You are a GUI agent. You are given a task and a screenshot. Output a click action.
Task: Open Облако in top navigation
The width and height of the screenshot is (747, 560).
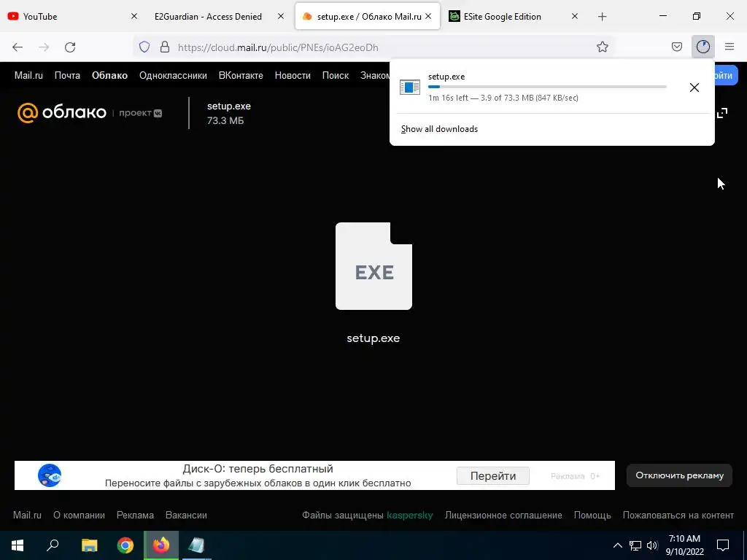pos(109,75)
